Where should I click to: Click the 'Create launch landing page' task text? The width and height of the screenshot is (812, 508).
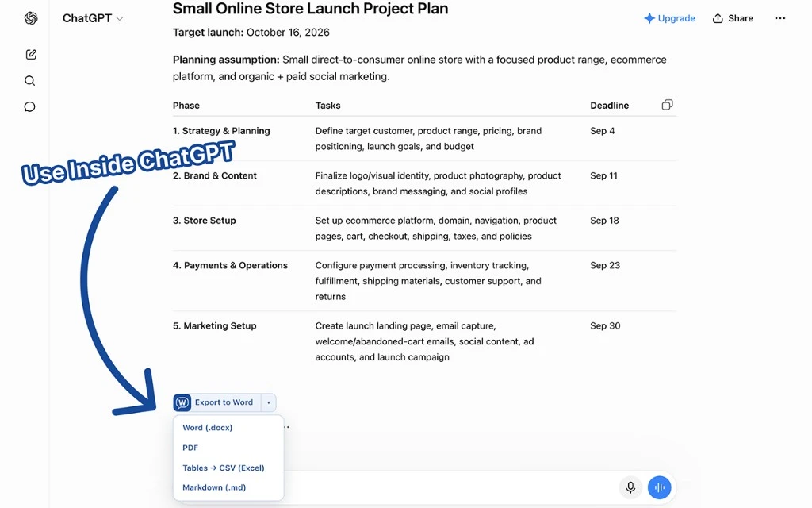coord(425,341)
